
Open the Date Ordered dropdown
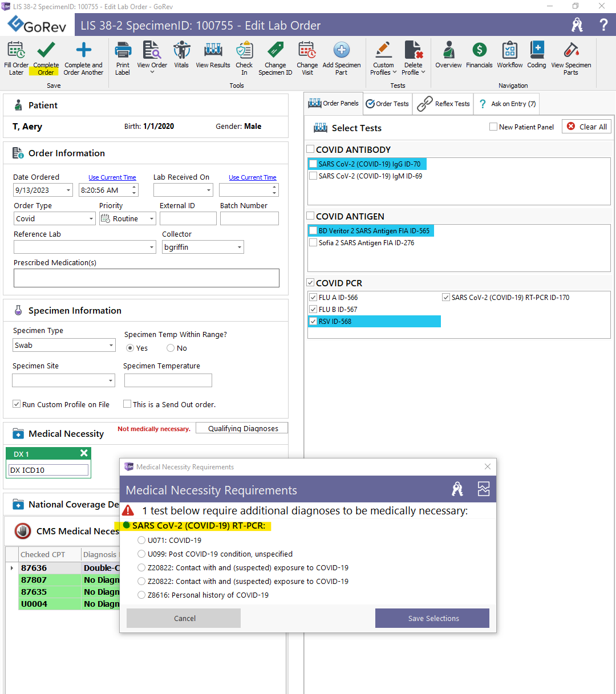click(x=68, y=190)
